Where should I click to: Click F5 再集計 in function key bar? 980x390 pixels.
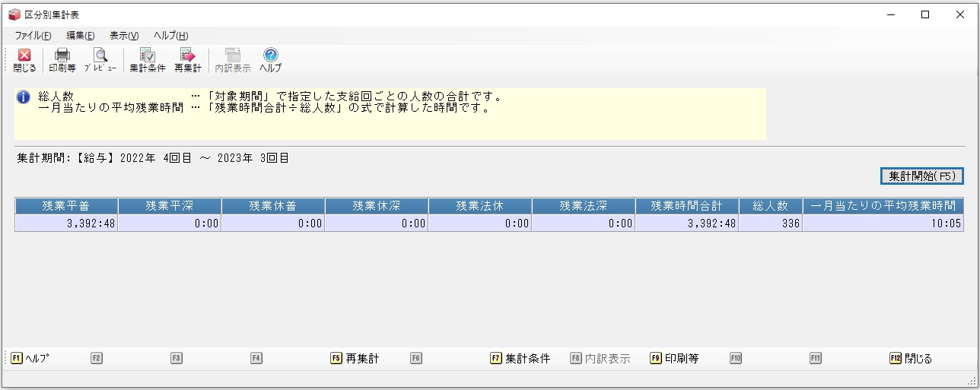pos(355,359)
